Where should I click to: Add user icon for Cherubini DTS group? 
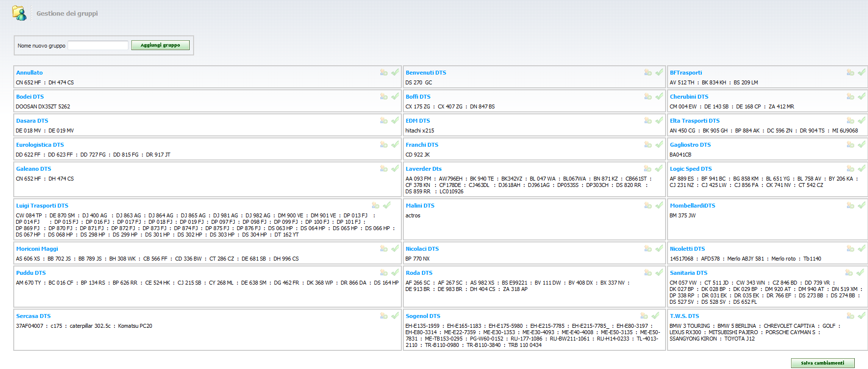[x=850, y=96]
